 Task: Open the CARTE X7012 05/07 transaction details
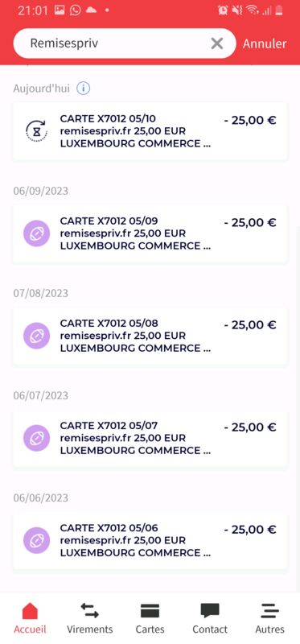point(150,438)
